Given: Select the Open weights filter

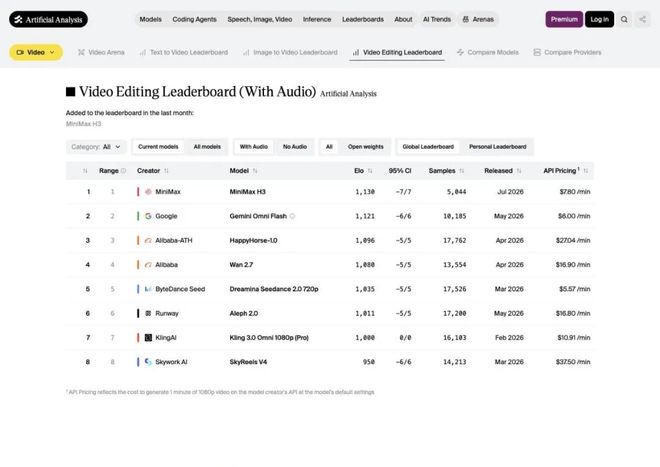Looking at the screenshot, I should [x=365, y=147].
